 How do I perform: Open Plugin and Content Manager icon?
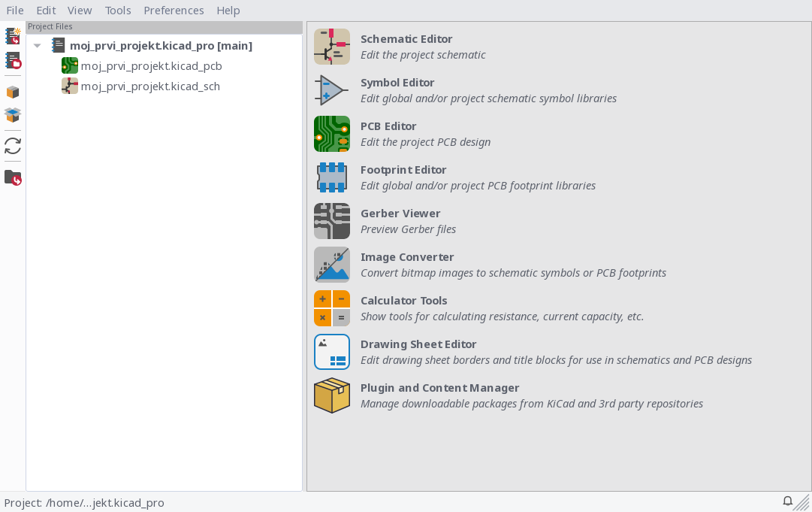tap(332, 395)
